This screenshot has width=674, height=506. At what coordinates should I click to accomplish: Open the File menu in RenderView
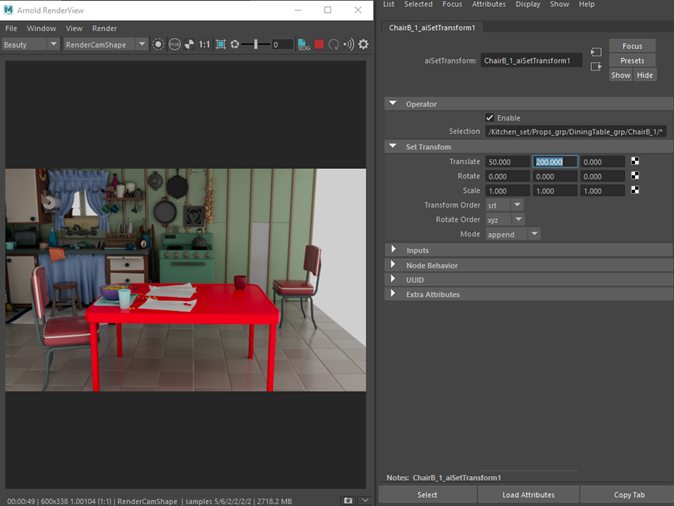pos(11,28)
